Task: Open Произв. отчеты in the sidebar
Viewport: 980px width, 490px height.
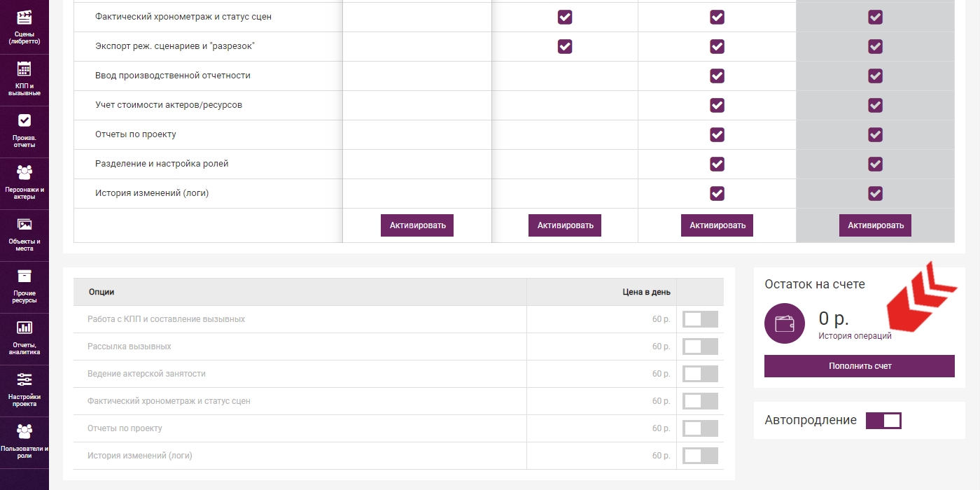Action: 24,132
